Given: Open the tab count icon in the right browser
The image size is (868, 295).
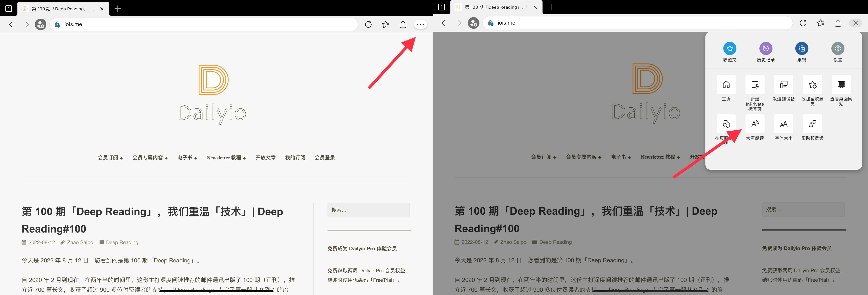Looking at the screenshot, I should pos(441,7).
